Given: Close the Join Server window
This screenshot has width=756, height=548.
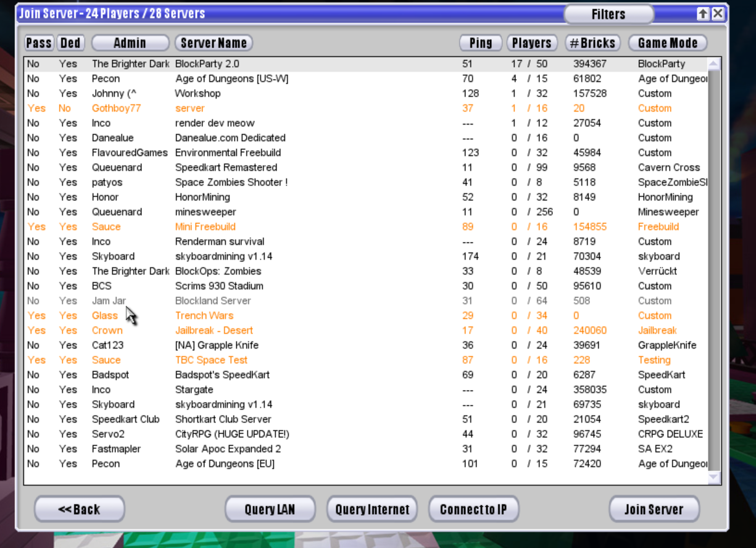Looking at the screenshot, I should 718,14.
